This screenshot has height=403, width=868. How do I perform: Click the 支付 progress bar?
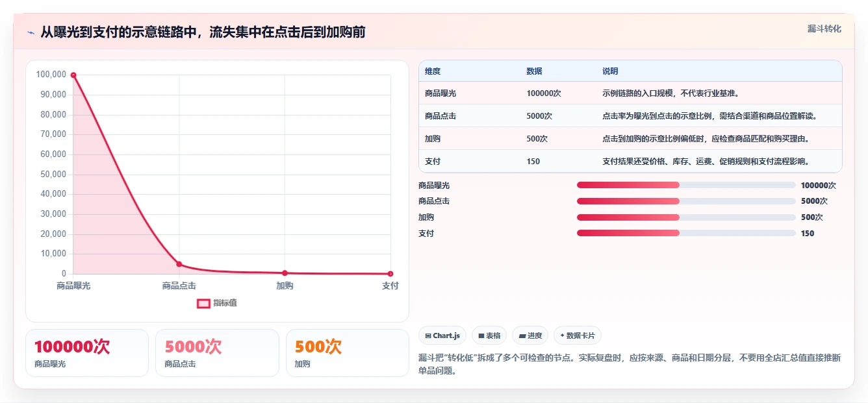686,233
